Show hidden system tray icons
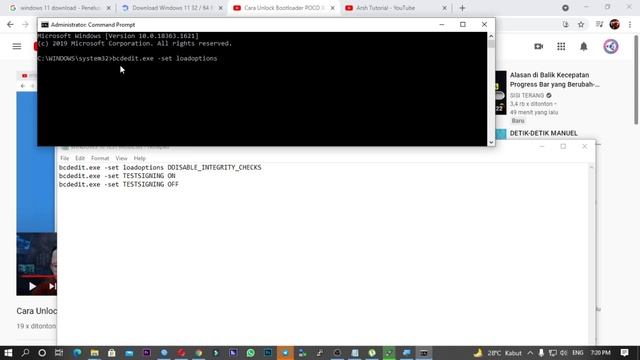640x360 pixels. (x=530, y=353)
